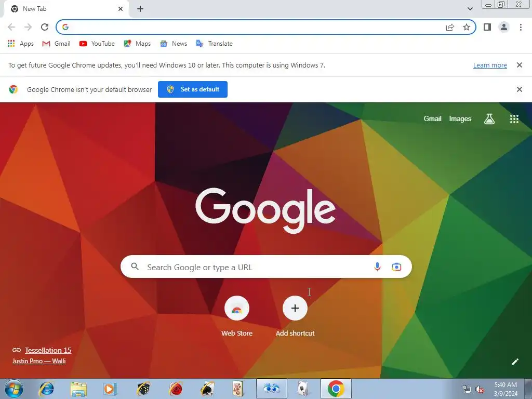Click the browser forward arrow
Screen dimensions: 532x399
pos(28,27)
